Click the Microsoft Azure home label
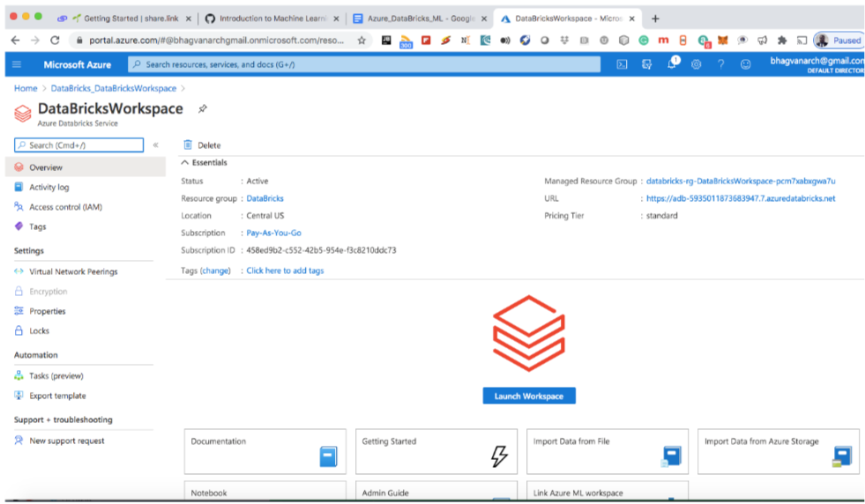Viewport: 865px width, 504px height. click(x=78, y=64)
